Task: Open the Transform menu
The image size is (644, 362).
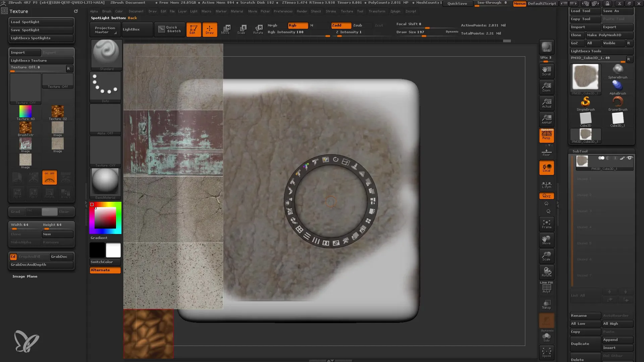Action: [377, 11]
